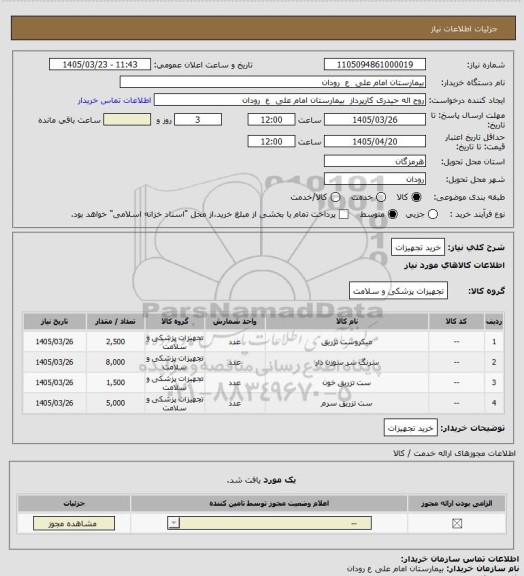Click the تاریخ نیاز column header
The height and width of the screenshot is (576, 524).
click(54, 321)
